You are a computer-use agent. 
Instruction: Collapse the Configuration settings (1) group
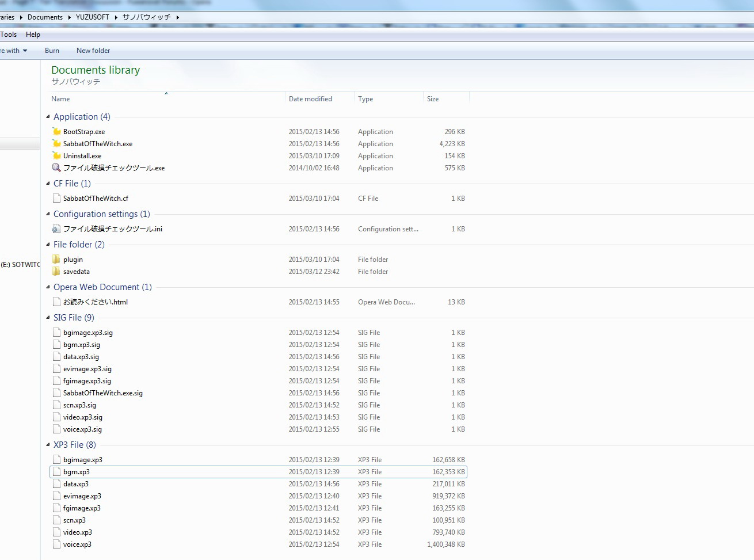click(48, 214)
